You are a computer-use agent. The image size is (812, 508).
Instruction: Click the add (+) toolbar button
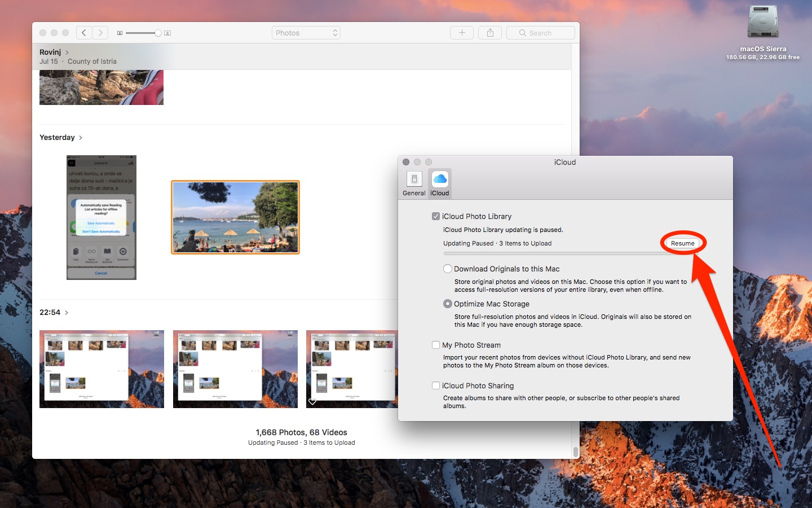point(461,33)
